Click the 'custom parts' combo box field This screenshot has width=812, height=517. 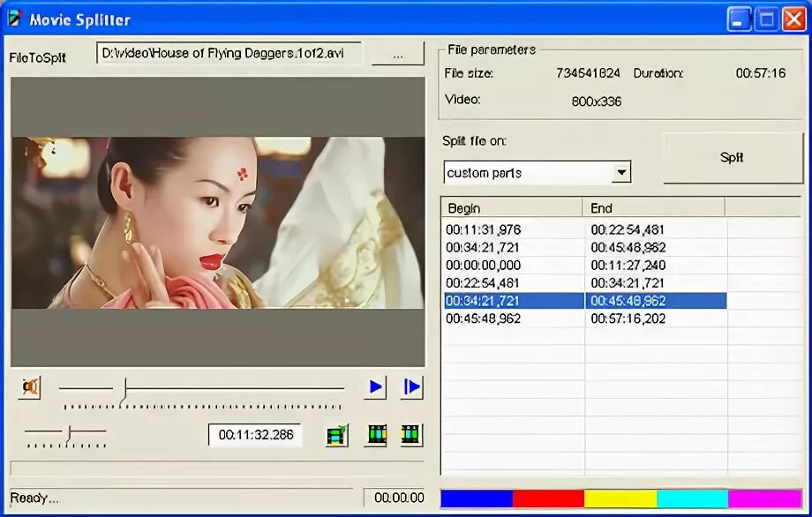[x=537, y=172]
